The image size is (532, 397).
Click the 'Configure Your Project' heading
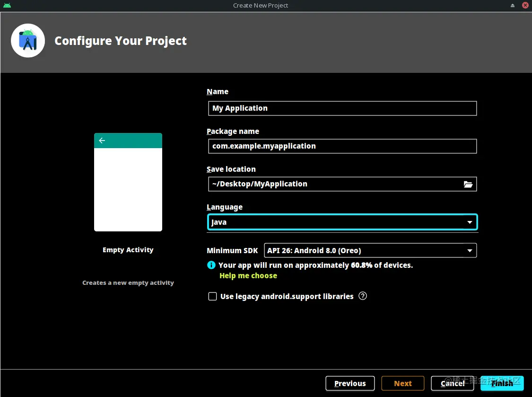tap(121, 41)
